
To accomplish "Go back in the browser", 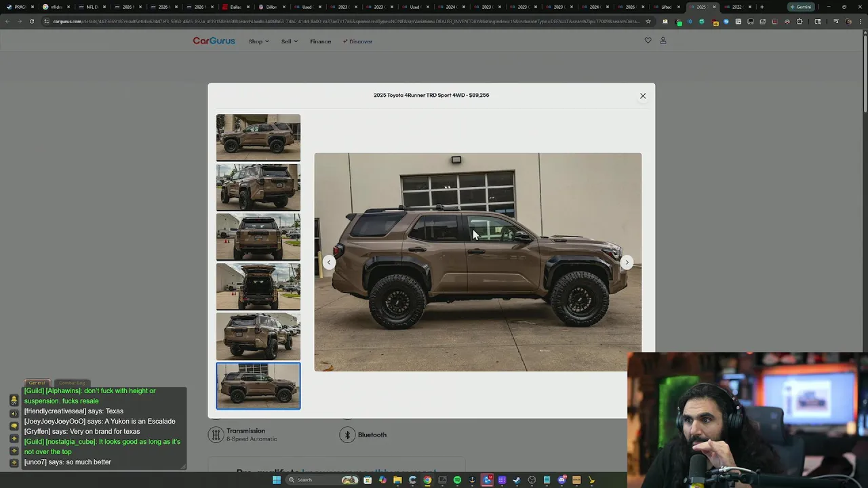I will pyautogui.click(x=7, y=21).
